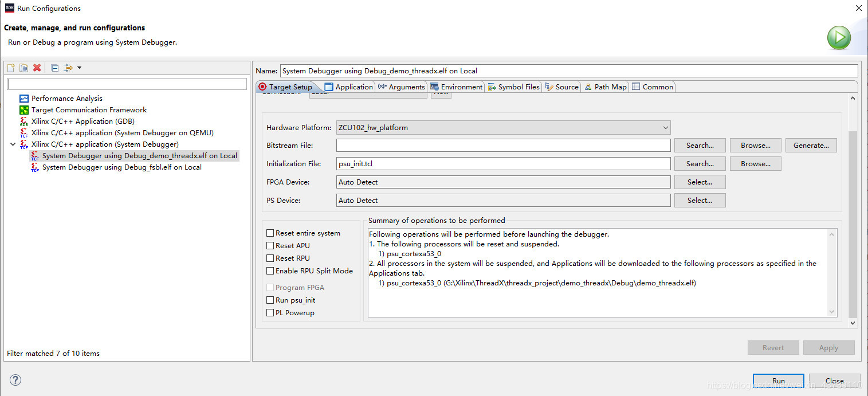Switch to the Environment tab
The height and width of the screenshot is (396, 868).
coord(457,87)
